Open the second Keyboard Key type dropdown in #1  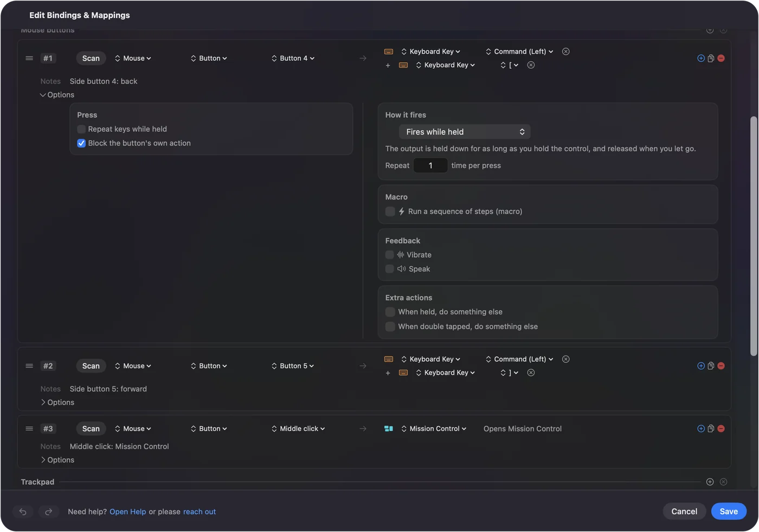click(446, 65)
